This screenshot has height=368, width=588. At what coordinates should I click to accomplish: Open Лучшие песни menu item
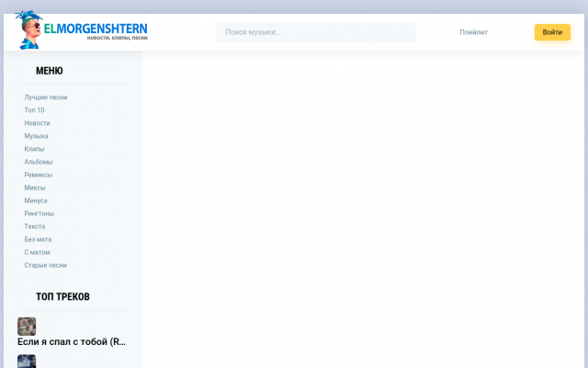tap(46, 98)
